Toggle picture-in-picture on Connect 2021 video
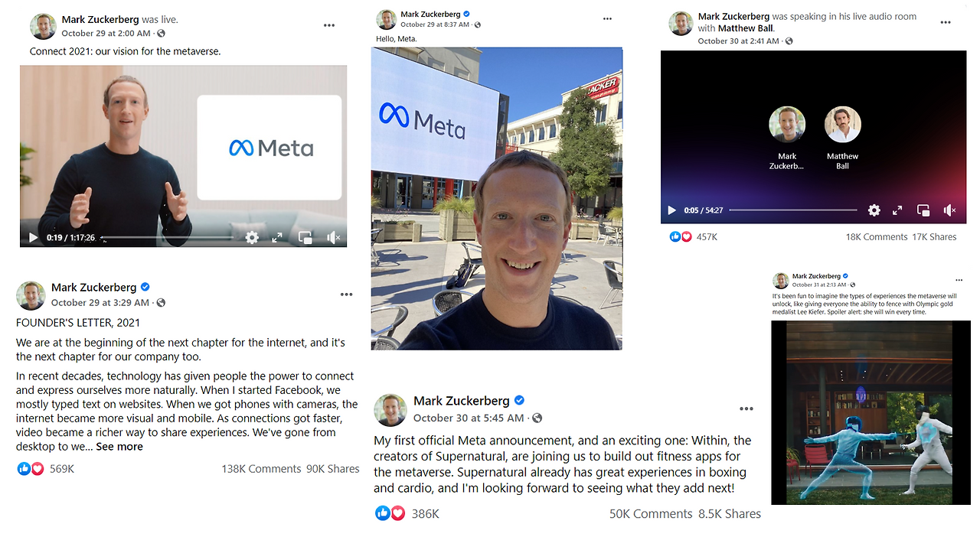980x537 pixels. point(305,238)
